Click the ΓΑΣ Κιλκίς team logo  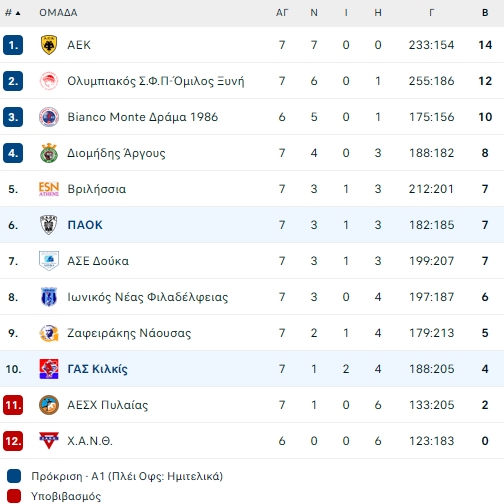pos(49,369)
